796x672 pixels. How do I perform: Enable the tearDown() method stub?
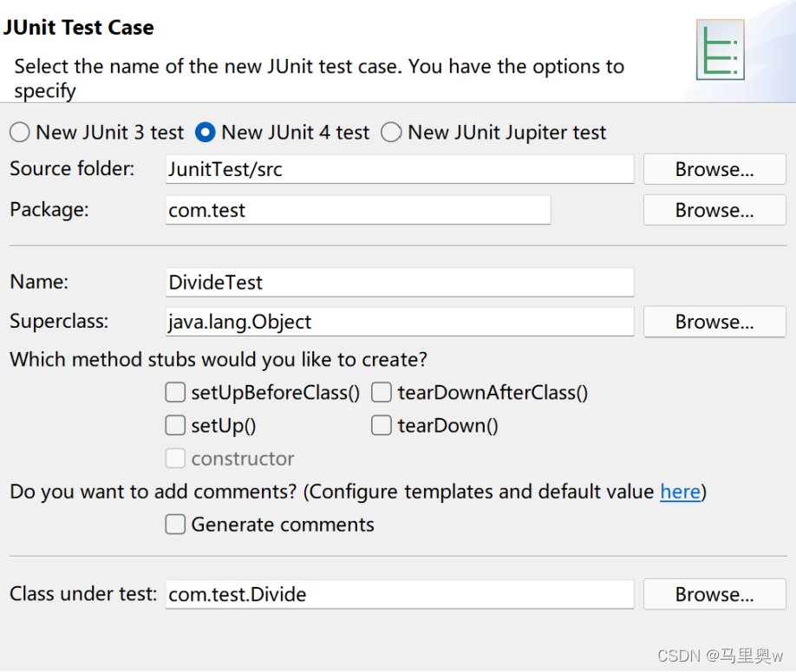click(x=382, y=426)
